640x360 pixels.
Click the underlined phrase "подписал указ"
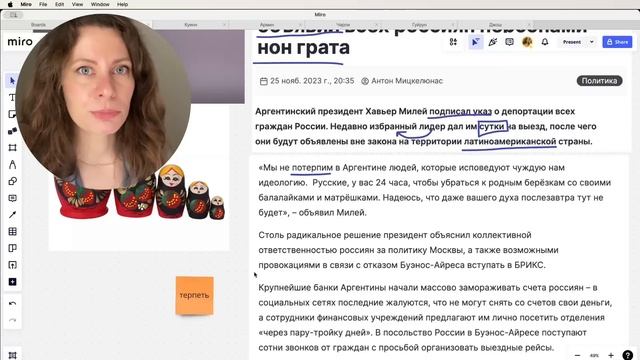pos(460,111)
